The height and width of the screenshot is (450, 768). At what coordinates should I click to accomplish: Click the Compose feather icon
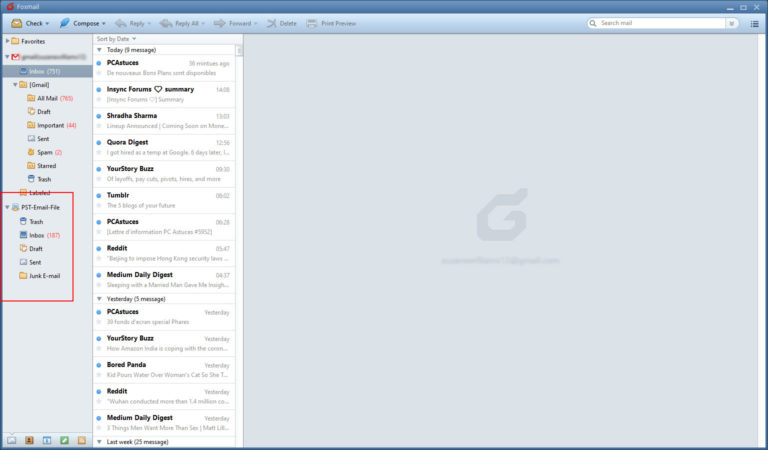click(x=65, y=23)
